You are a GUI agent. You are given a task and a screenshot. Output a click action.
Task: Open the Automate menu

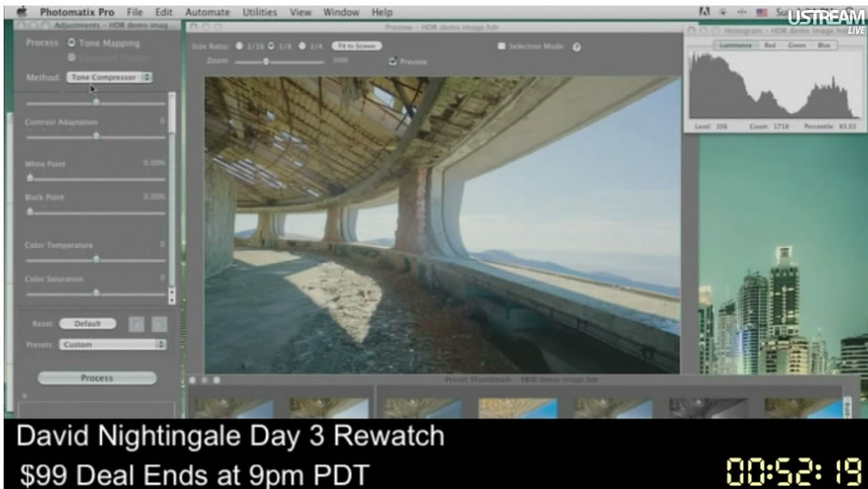click(208, 12)
